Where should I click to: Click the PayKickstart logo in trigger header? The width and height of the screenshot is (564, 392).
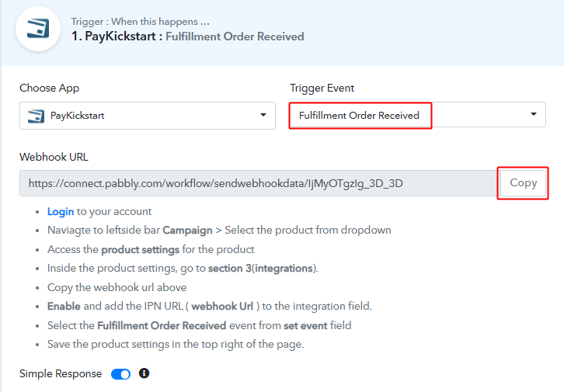(x=38, y=29)
